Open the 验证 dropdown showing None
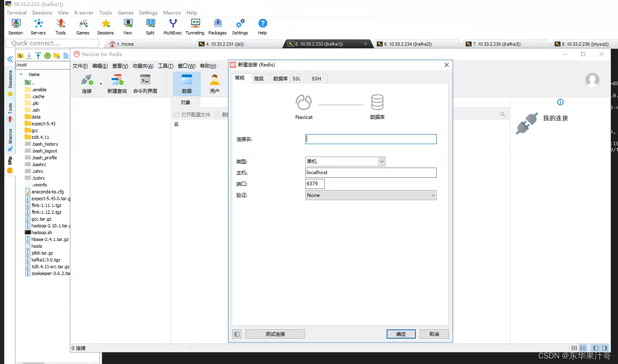Screen dimensions: 618x364 point(371,195)
